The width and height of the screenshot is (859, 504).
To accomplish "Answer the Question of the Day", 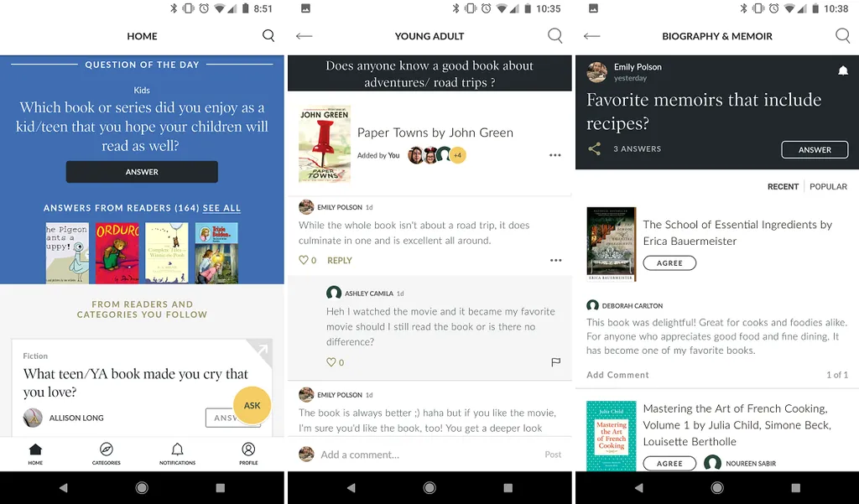I will pos(142,172).
